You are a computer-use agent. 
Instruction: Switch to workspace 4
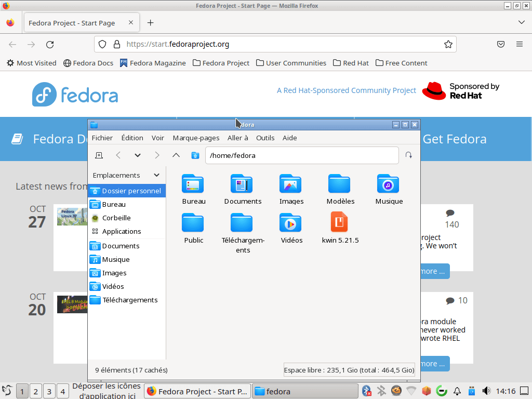pos(63,392)
